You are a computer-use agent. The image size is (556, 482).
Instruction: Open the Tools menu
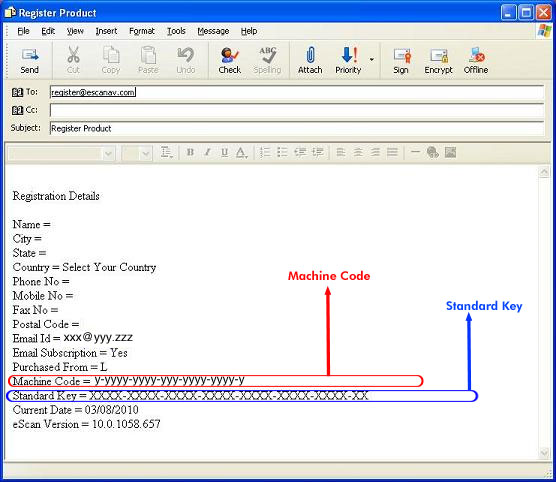(176, 31)
